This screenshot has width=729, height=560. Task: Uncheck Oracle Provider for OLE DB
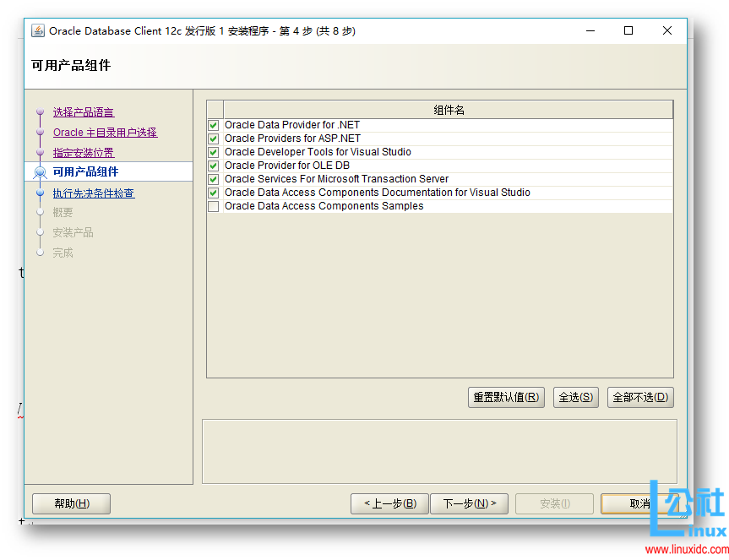coord(213,165)
